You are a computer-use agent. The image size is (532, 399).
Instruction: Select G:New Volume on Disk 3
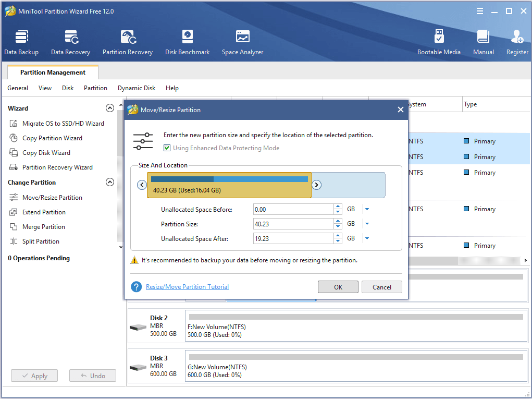[356, 367]
